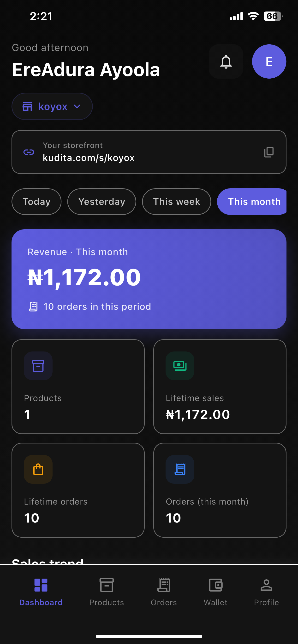Select the Yesterday period filter
The width and height of the screenshot is (298, 644).
coord(102,201)
